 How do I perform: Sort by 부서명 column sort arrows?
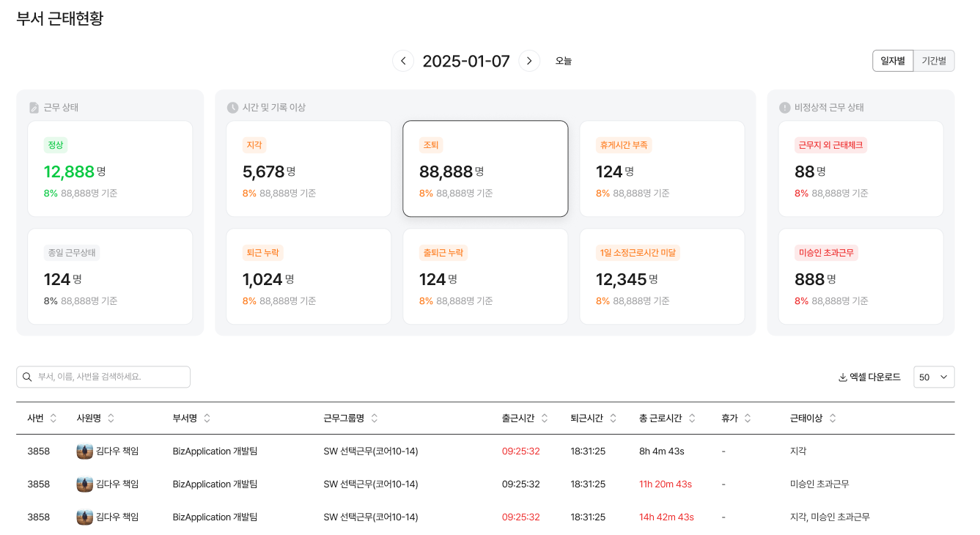click(x=207, y=418)
